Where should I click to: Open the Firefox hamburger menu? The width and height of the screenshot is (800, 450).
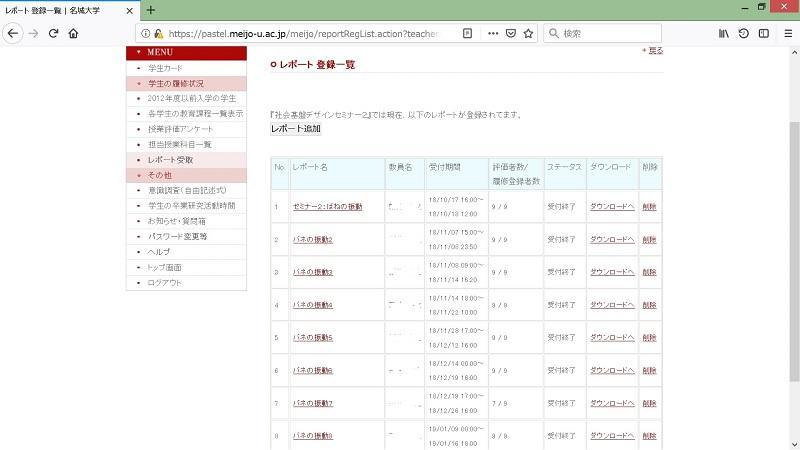coord(789,33)
